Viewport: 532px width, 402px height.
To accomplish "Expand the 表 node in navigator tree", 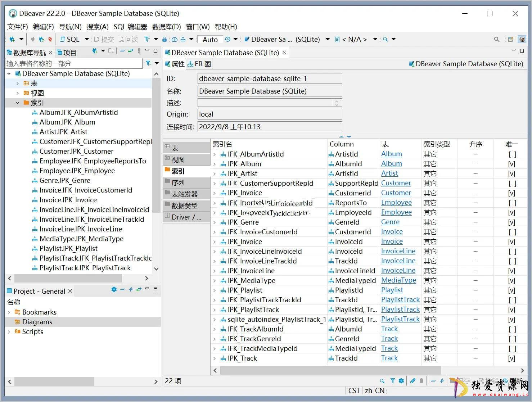I will (17, 83).
